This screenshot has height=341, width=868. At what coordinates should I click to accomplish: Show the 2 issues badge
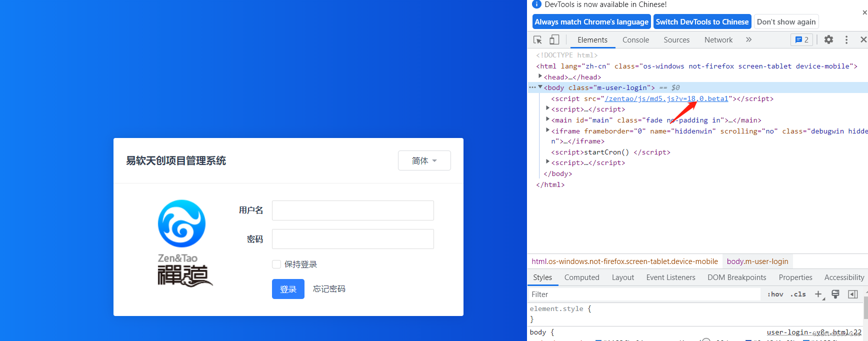click(x=801, y=39)
